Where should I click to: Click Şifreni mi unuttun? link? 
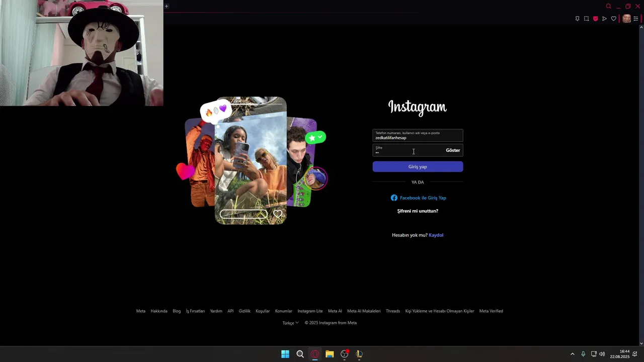point(418,211)
